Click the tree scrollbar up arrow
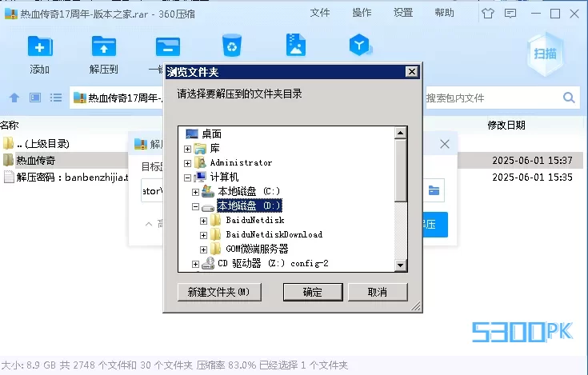 401,133
